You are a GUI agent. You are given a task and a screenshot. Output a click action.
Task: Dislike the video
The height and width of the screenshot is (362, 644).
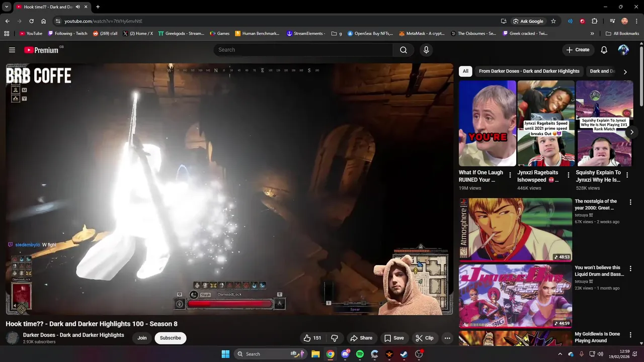click(x=335, y=338)
